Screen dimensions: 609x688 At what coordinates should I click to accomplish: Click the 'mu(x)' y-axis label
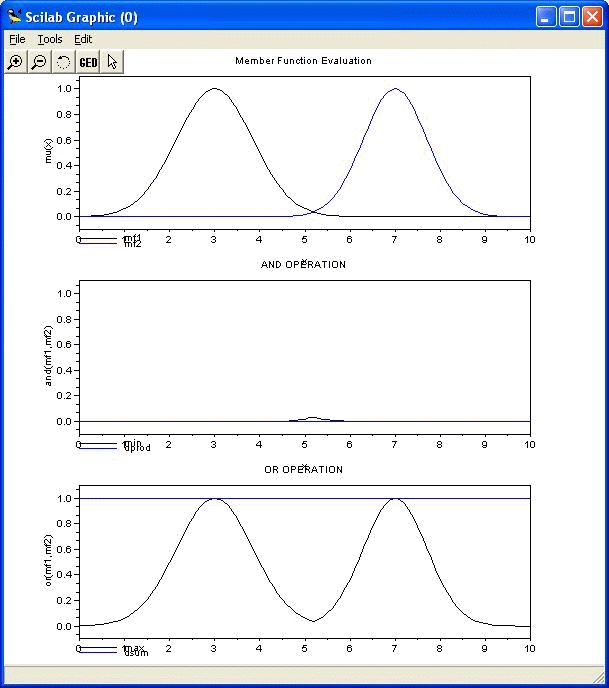(x=48, y=151)
